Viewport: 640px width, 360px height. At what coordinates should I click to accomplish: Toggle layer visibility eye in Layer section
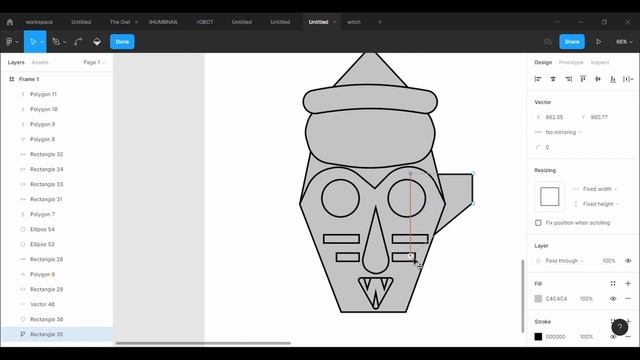coord(628,261)
